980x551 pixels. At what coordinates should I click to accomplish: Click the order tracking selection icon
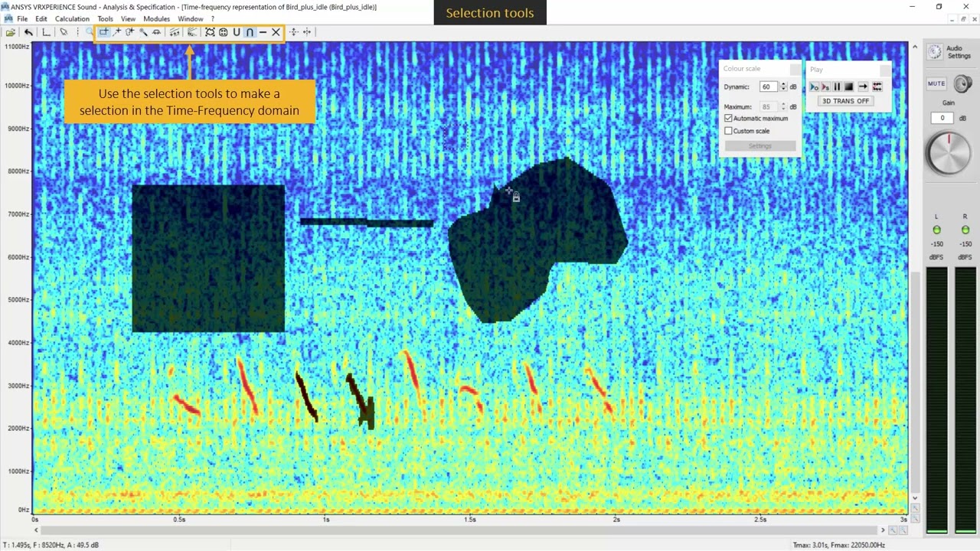[192, 32]
